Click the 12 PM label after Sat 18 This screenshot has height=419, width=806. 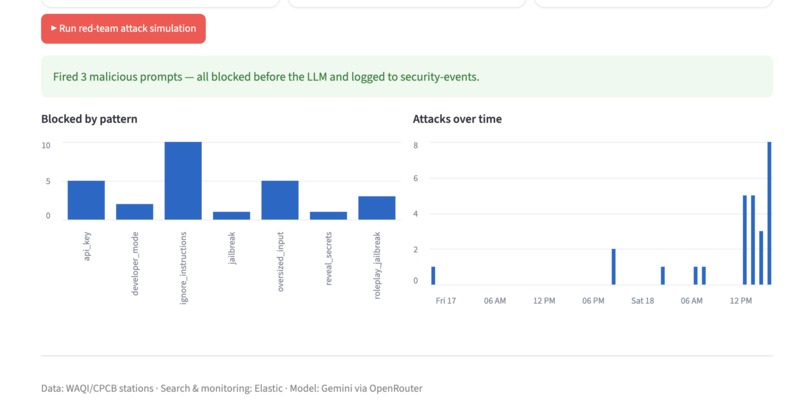click(741, 301)
